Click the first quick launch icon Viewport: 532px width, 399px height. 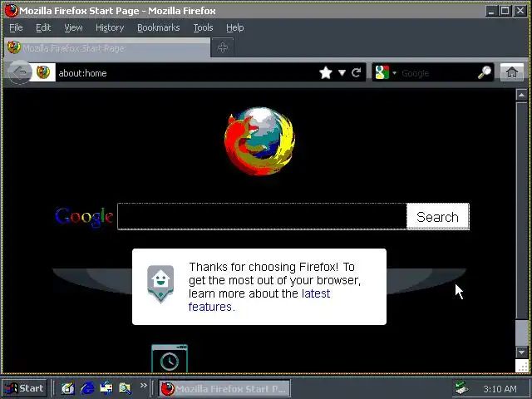pyautogui.click(x=67, y=388)
